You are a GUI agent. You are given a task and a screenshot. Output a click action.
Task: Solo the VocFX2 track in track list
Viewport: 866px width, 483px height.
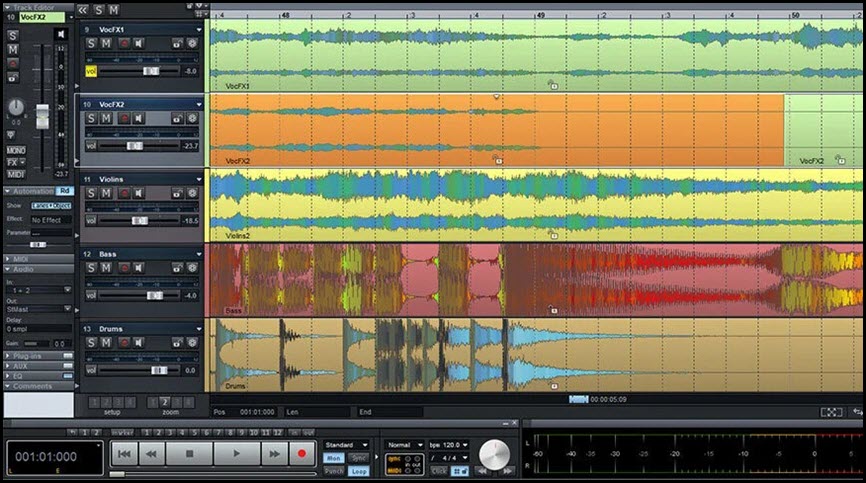[91, 118]
